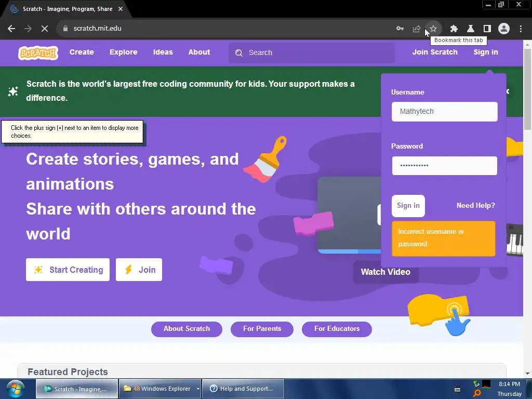Click Join Scratch in the navbar
The width and height of the screenshot is (532, 399).
[435, 52]
